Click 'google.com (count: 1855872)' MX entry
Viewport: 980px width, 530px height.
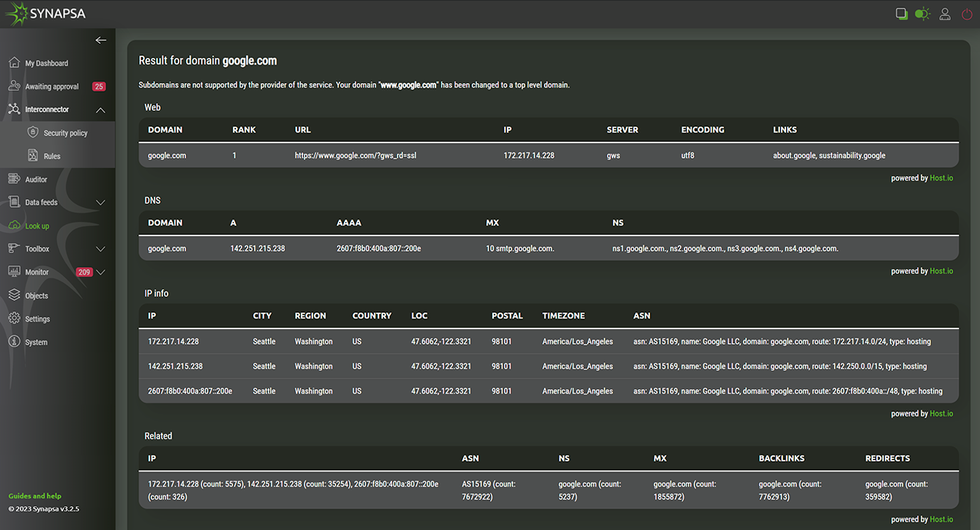(685, 490)
